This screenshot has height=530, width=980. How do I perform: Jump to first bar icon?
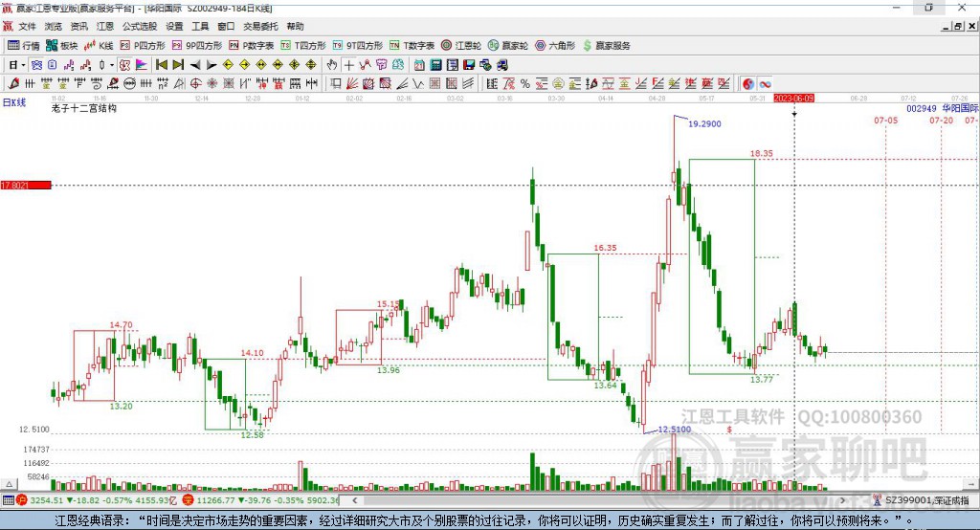click(x=161, y=65)
